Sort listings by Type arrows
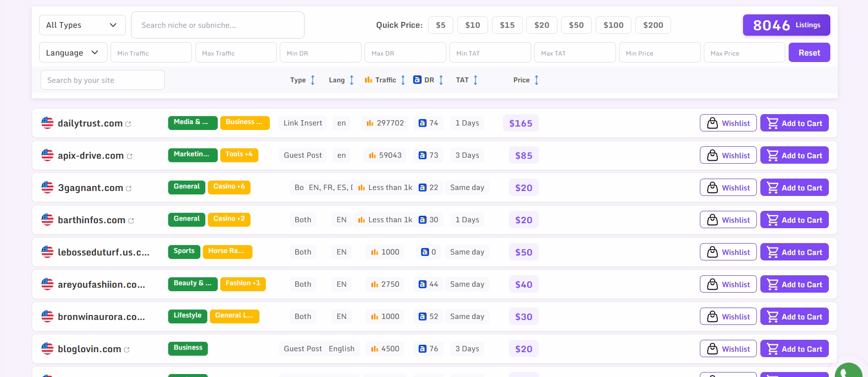The width and height of the screenshot is (868, 377). tap(312, 80)
